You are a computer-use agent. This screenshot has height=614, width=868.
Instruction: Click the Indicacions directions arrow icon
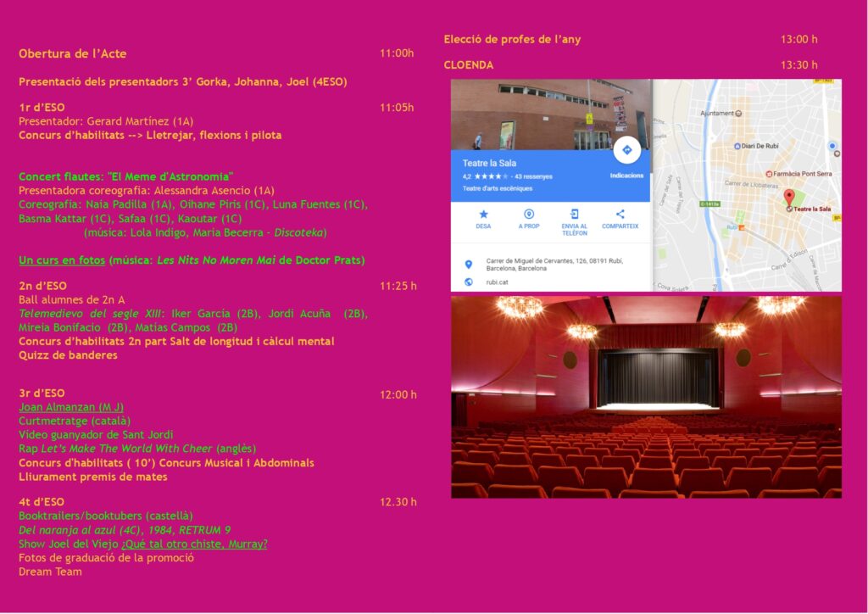(x=626, y=150)
